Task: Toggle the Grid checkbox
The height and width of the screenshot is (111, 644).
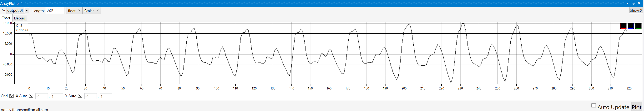Action: coord(11,96)
